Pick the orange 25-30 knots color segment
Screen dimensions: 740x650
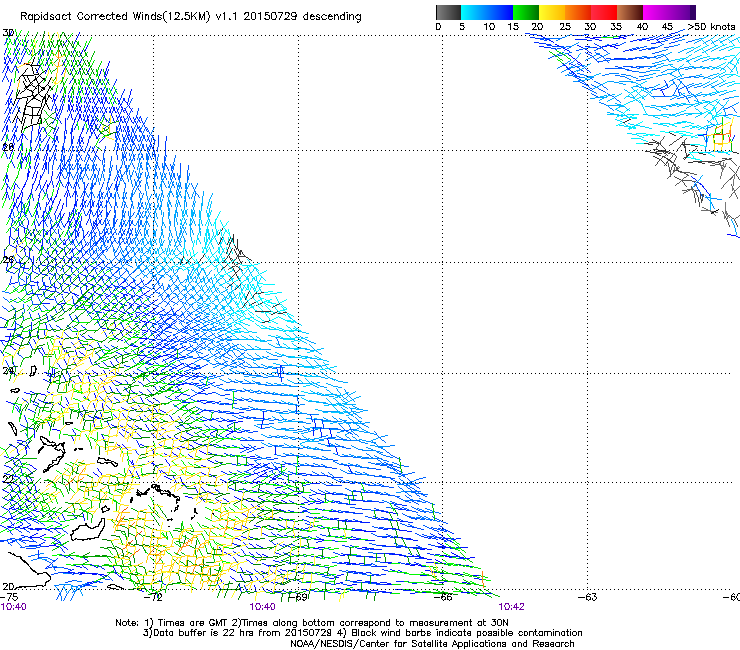(x=578, y=12)
